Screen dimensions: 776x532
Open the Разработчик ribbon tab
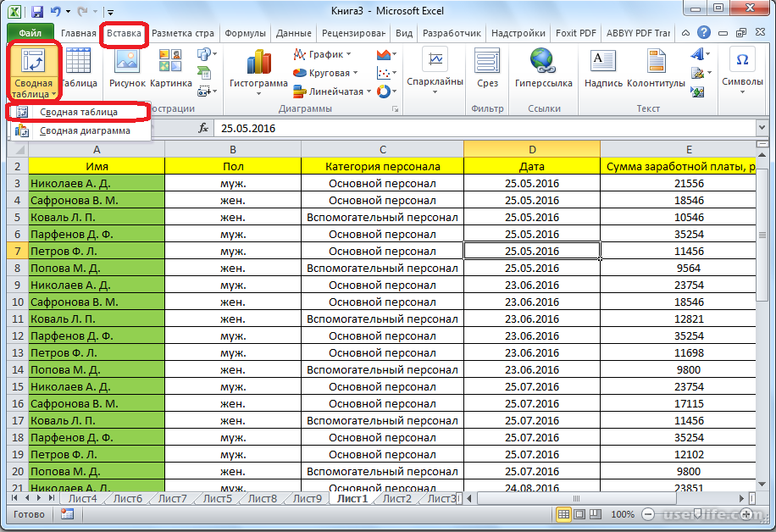(452, 33)
